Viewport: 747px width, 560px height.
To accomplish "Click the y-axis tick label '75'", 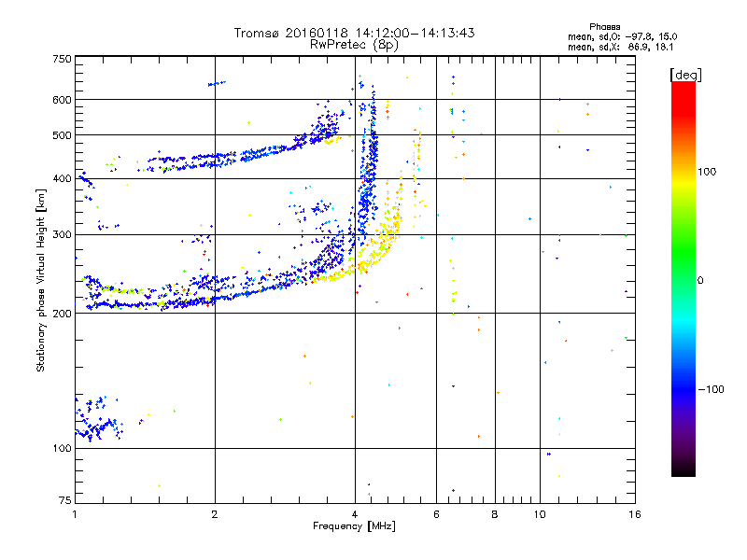I will [x=65, y=500].
